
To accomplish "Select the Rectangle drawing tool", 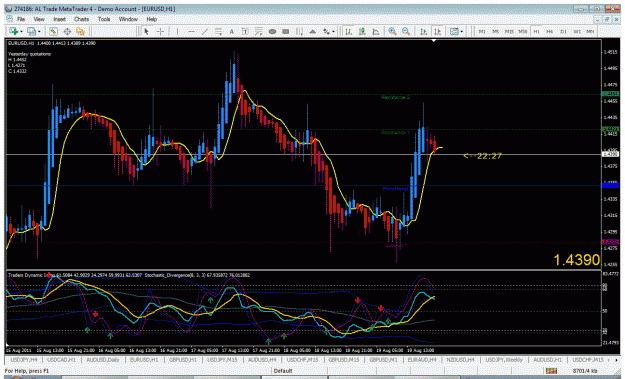I will (x=286, y=31).
